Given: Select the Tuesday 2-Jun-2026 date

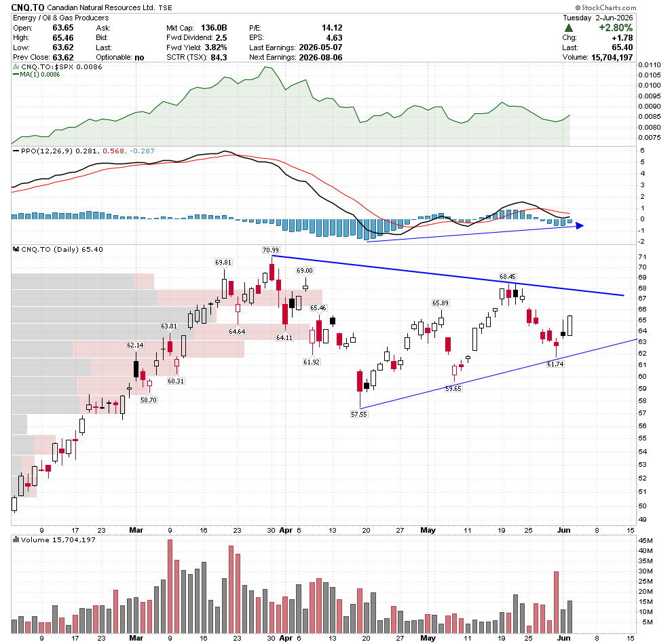Looking at the screenshot, I should pyautogui.click(x=598, y=18).
